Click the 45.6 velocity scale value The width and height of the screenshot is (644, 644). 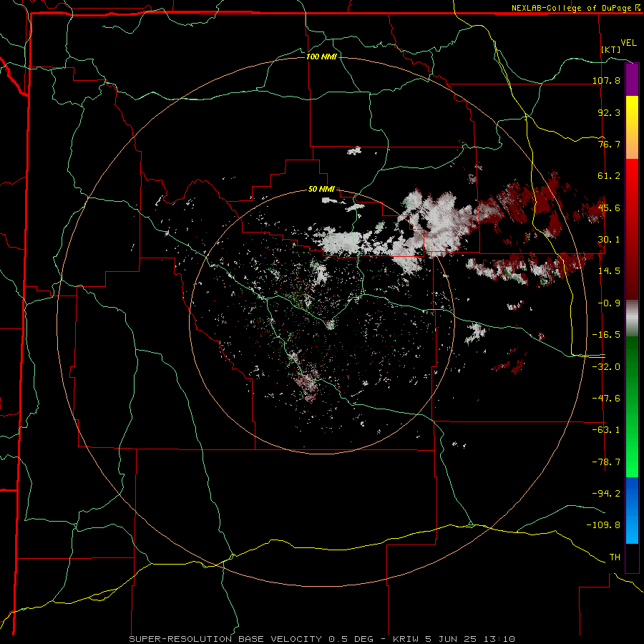pos(609,208)
